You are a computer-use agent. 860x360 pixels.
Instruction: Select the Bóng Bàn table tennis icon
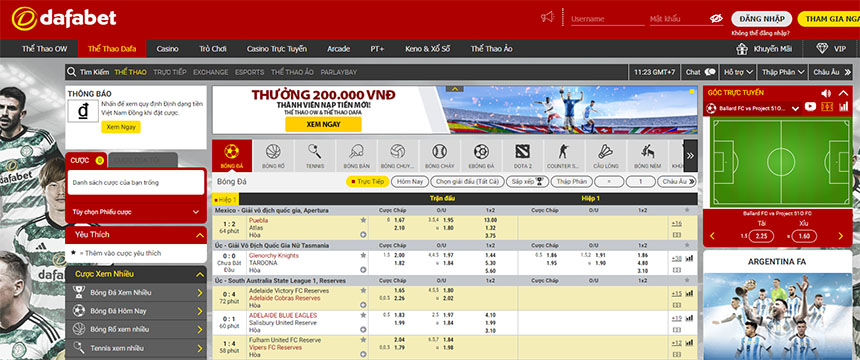pos(357,155)
